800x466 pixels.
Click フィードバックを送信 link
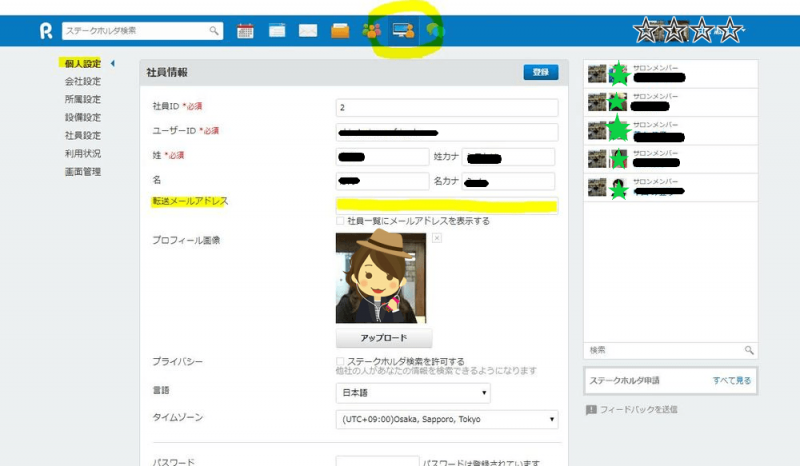coord(638,409)
